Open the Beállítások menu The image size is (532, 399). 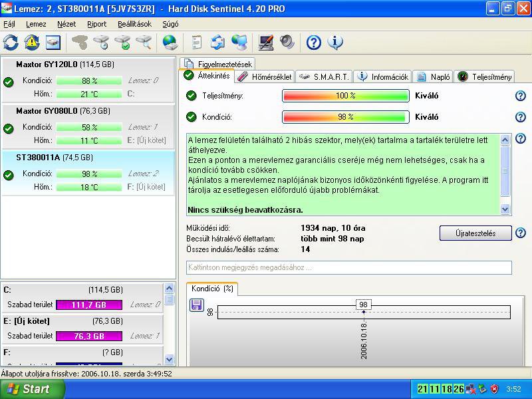[134, 24]
